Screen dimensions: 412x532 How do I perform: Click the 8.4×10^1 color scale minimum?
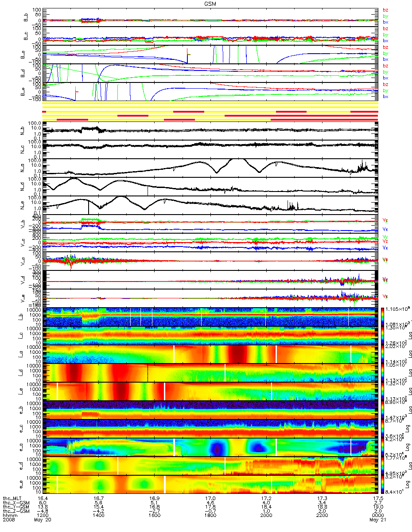[394, 492]
